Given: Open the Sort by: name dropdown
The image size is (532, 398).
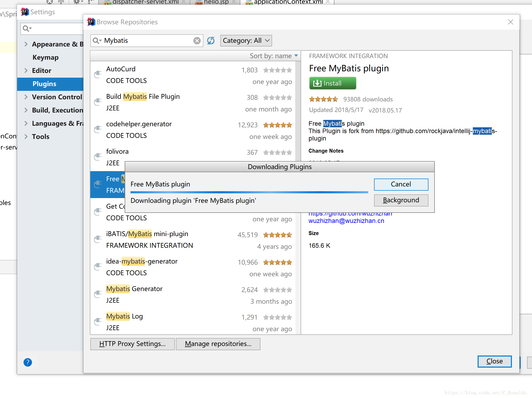Looking at the screenshot, I should point(274,56).
